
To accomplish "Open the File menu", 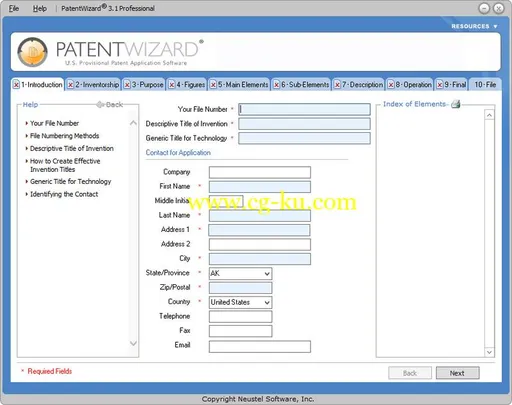I will (14, 8).
